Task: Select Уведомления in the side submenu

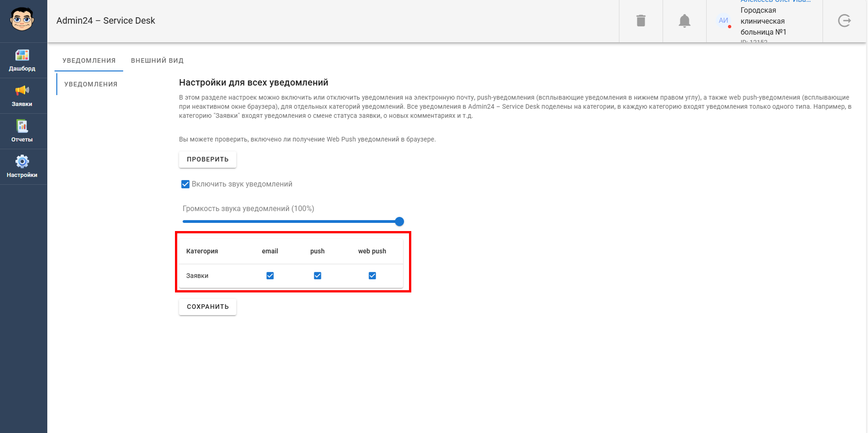Action: 91,84
